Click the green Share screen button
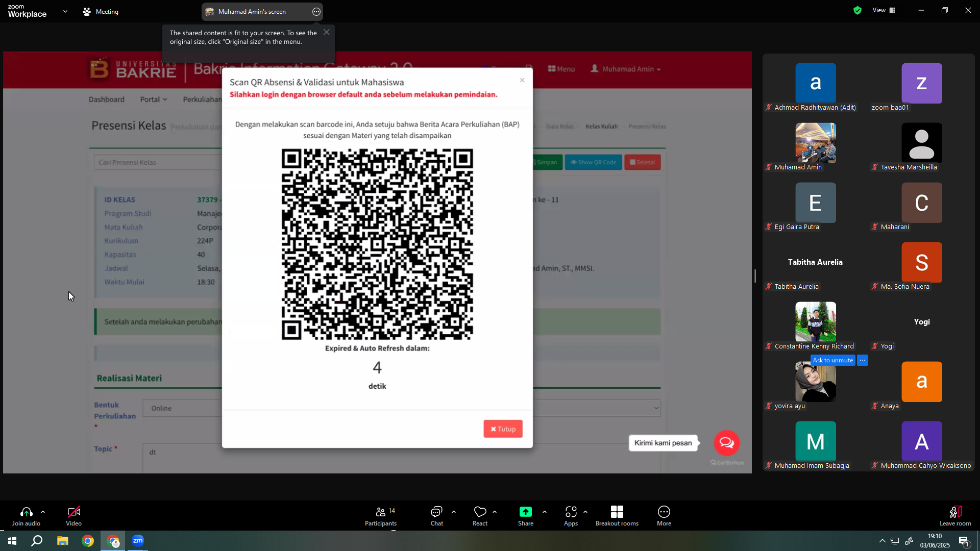 [526, 512]
